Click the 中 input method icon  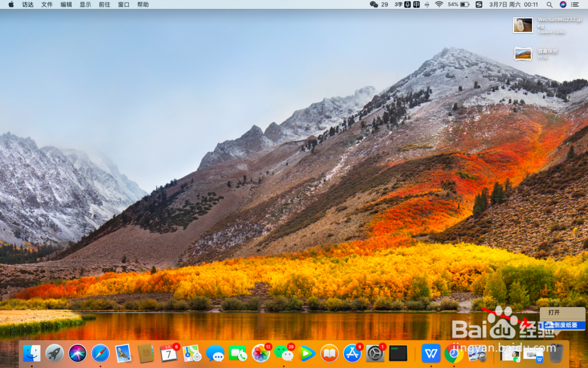[417, 5]
